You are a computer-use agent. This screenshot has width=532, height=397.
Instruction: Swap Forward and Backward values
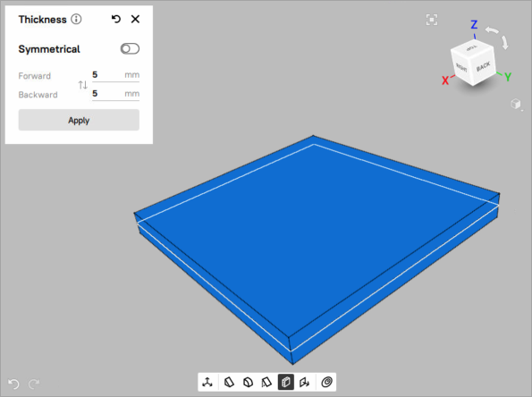[x=83, y=85]
